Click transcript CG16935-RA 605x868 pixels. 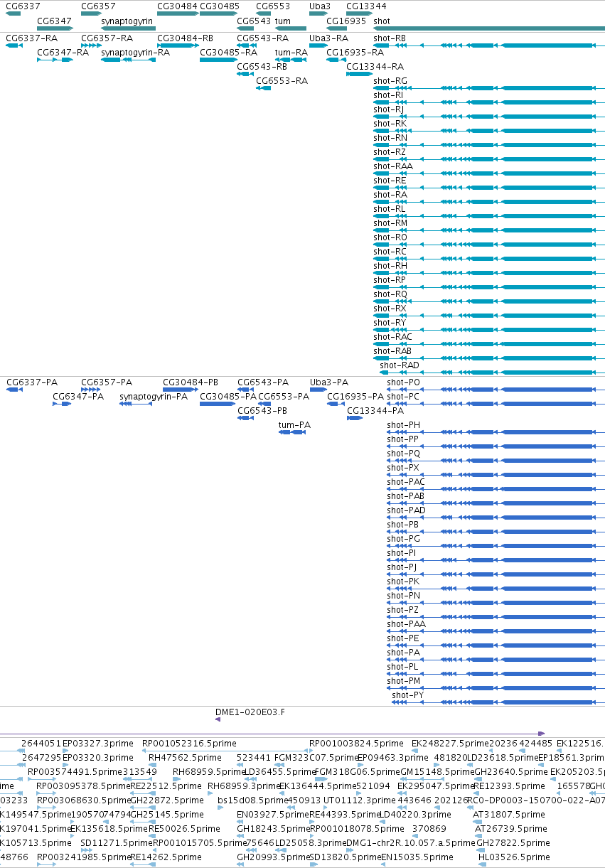355,52
